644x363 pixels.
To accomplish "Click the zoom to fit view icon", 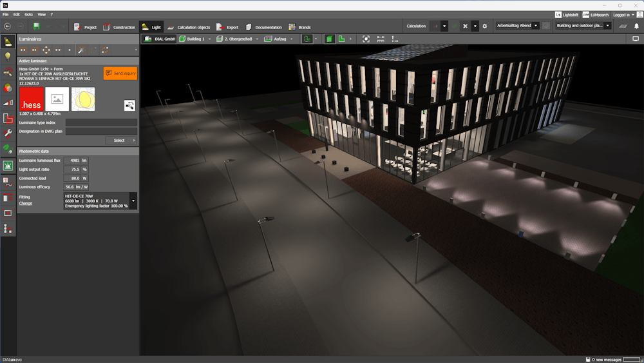I will coord(366,39).
